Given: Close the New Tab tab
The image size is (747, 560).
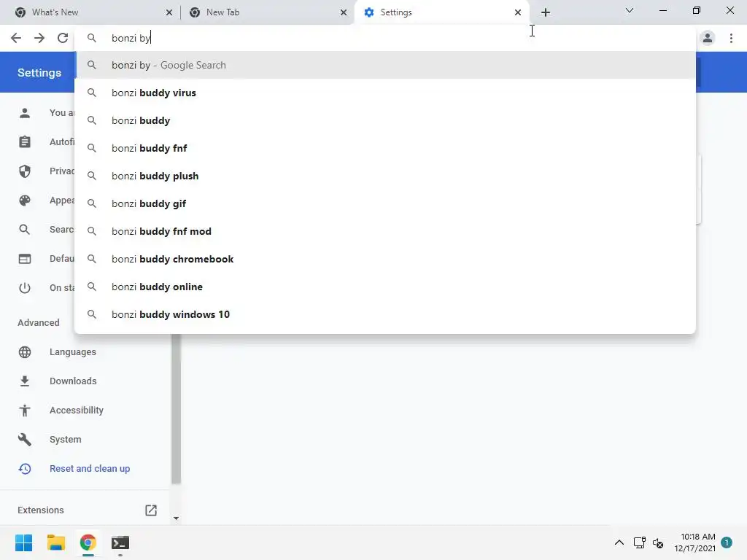Looking at the screenshot, I should [x=344, y=12].
